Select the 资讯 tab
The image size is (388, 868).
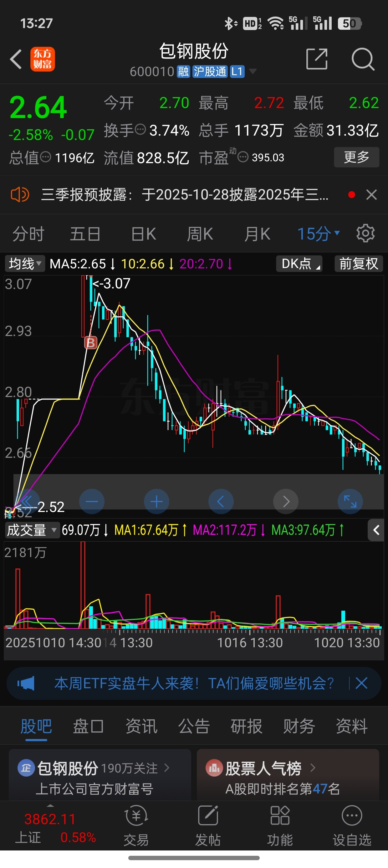[141, 726]
